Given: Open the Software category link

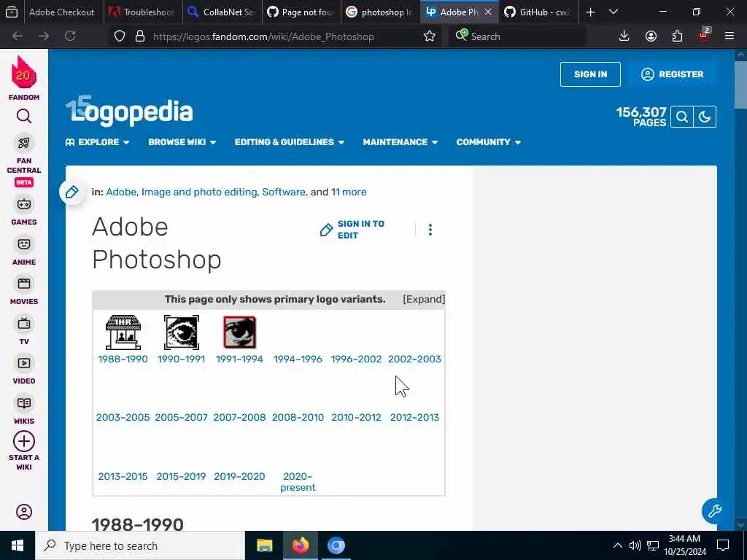Looking at the screenshot, I should coord(284,192).
